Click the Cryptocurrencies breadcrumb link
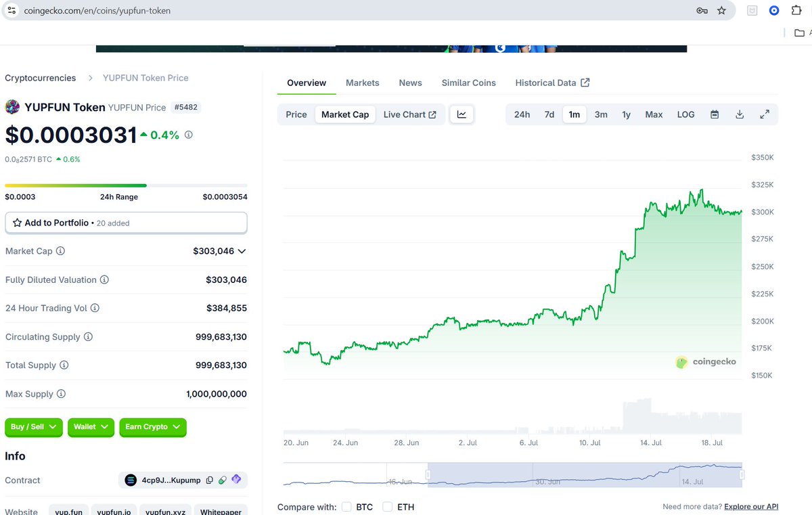Image resolution: width=812 pixels, height=515 pixels. tap(40, 78)
